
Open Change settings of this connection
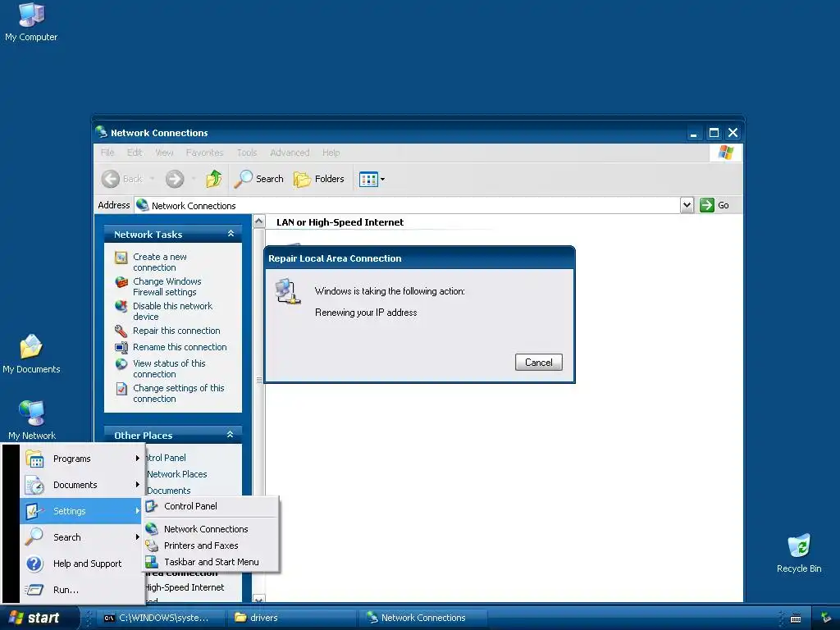pyautogui.click(x=178, y=393)
